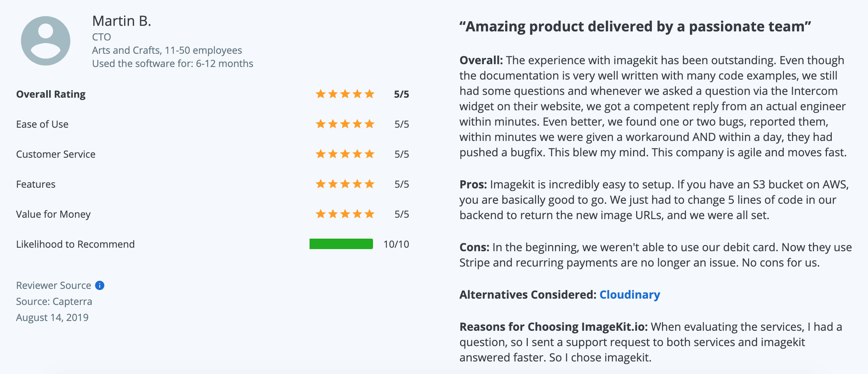Click the 10/10 recommendation score
The width and height of the screenshot is (868, 374).
[396, 244]
